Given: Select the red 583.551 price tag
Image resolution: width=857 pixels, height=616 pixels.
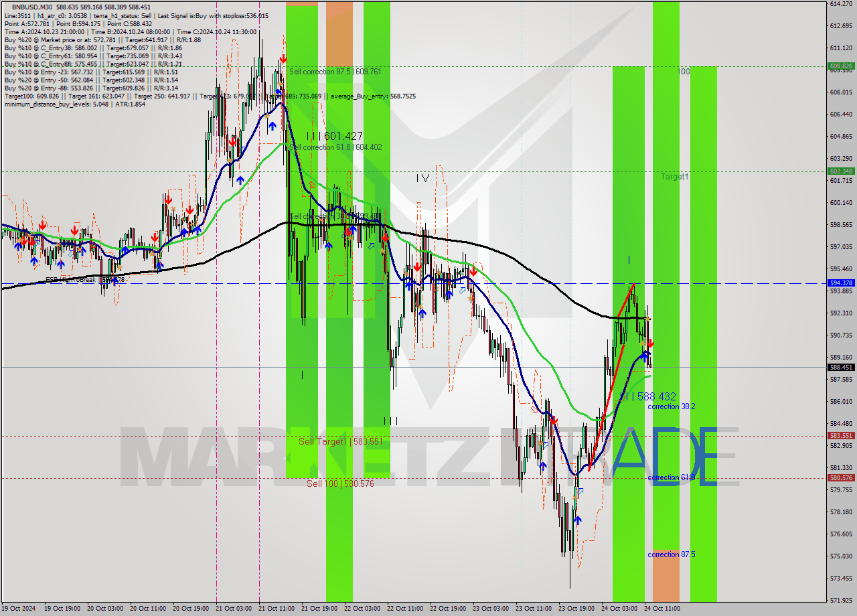Looking at the screenshot, I should [841, 436].
